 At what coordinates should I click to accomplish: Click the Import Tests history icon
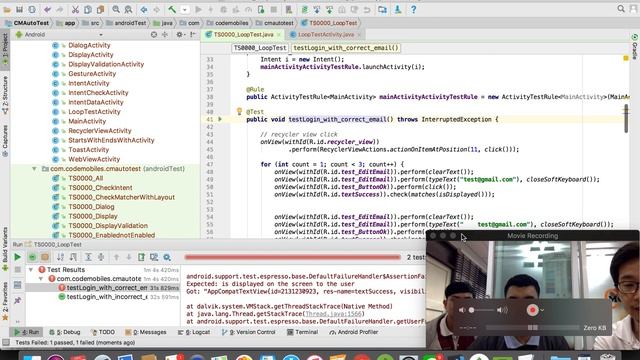coord(154,257)
